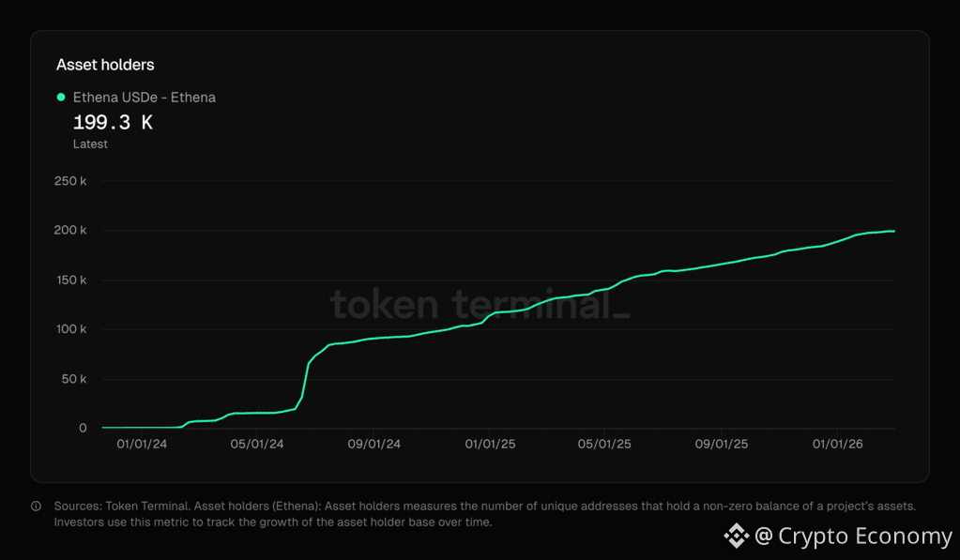This screenshot has height=560, width=960.
Task: Click the 250 k y-axis label
Action: (71, 181)
